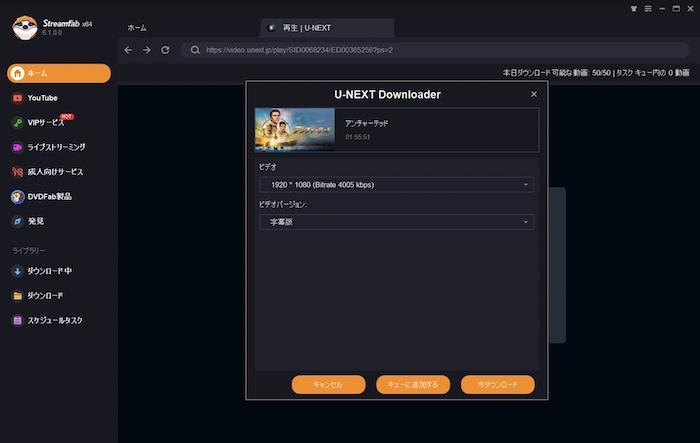Click the HOT badge on VIPサービス

point(67,117)
